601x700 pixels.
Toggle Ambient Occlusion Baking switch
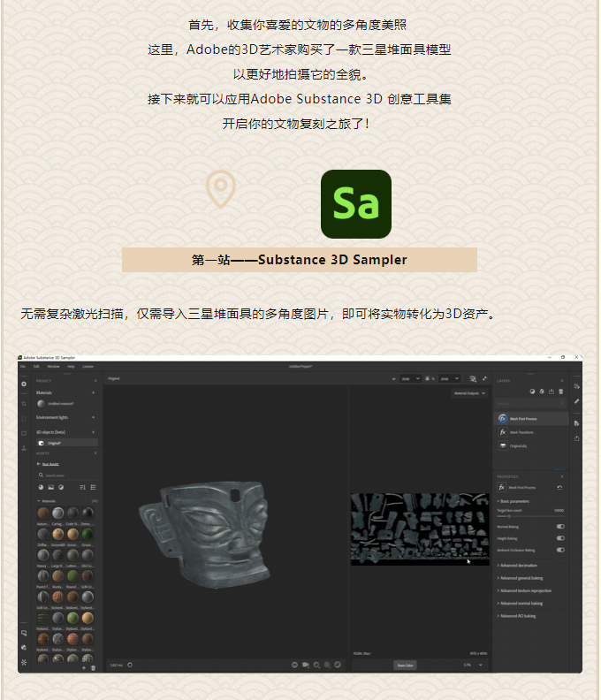point(560,550)
